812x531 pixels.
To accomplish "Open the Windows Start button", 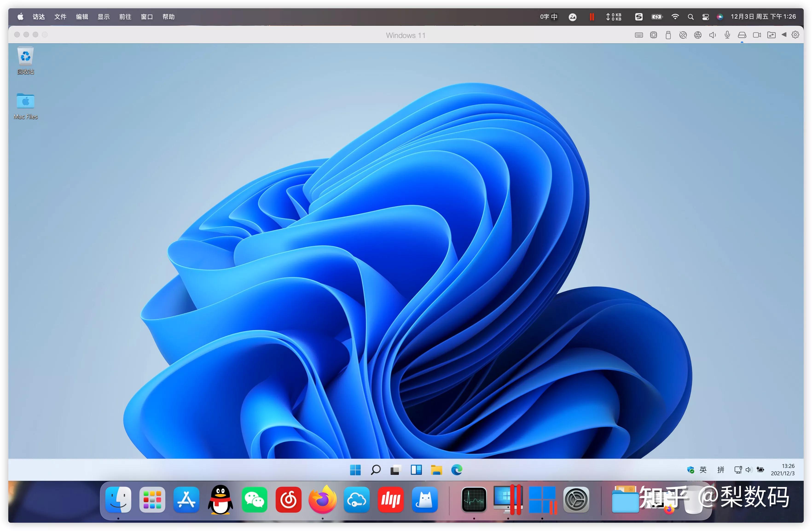I will pyautogui.click(x=355, y=470).
